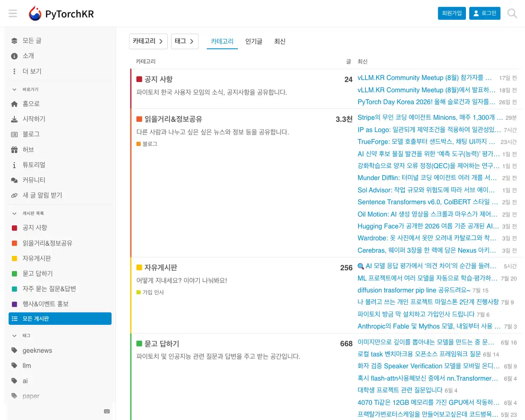The image size is (525, 420).
Task: Switch to the 카테고리 tab
Action: pyautogui.click(x=222, y=41)
